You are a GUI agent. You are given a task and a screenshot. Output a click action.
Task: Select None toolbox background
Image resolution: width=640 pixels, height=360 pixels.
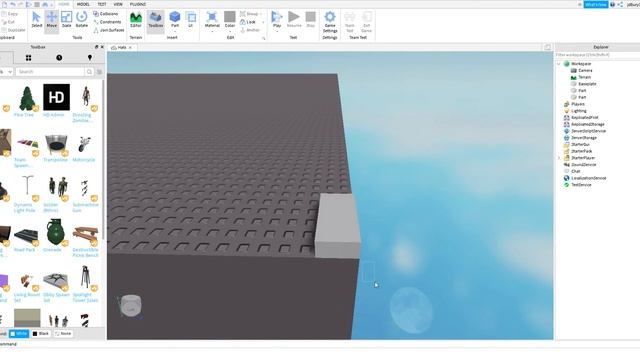click(x=63, y=334)
